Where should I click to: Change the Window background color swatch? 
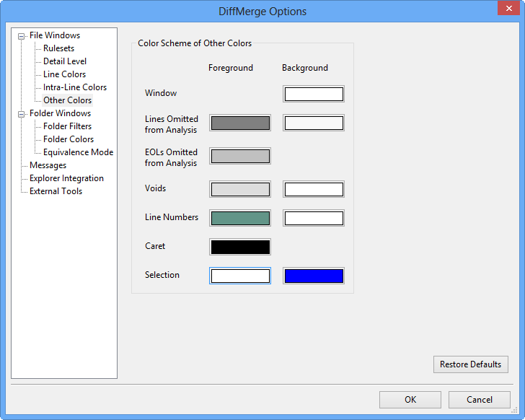click(x=314, y=94)
